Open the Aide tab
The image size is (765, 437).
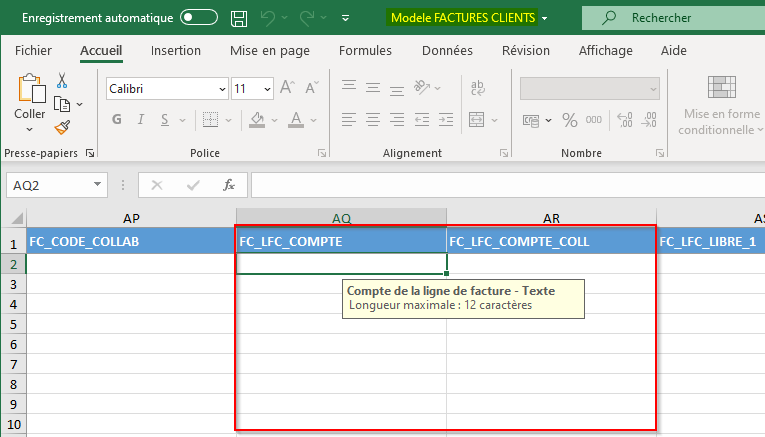674,51
